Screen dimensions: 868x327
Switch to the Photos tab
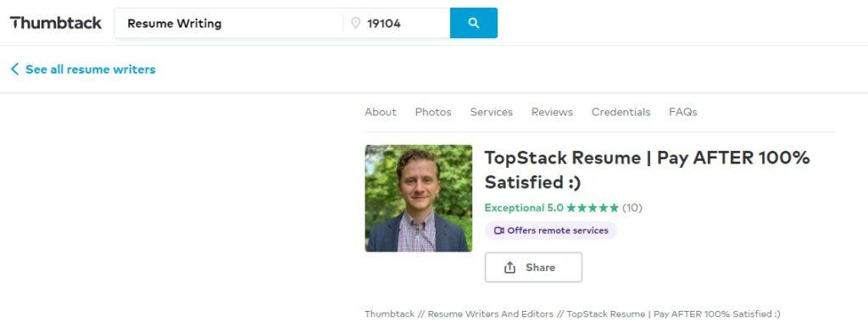(433, 112)
